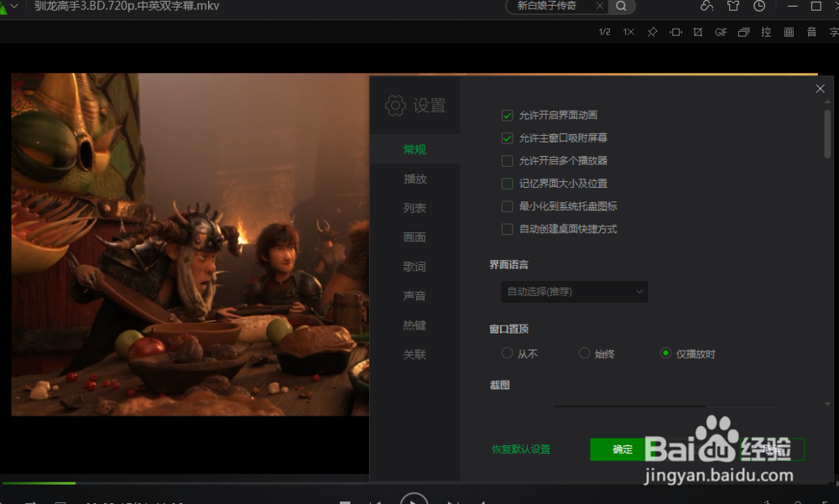Clear the search box text

coord(600,6)
